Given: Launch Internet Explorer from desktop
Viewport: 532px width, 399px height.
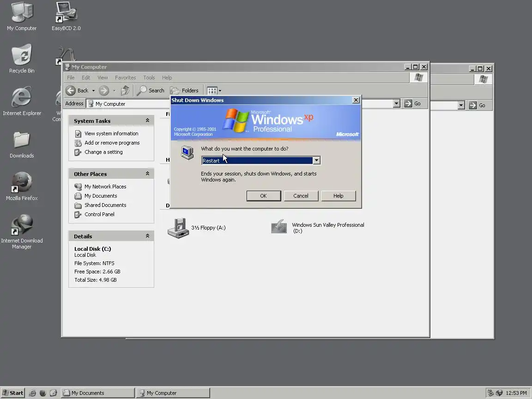Looking at the screenshot, I should 22,101.
